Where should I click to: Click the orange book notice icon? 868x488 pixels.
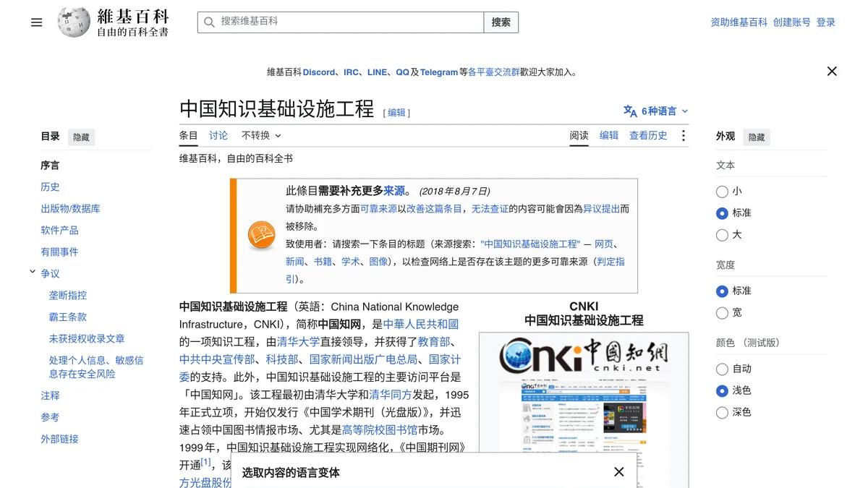pos(261,236)
